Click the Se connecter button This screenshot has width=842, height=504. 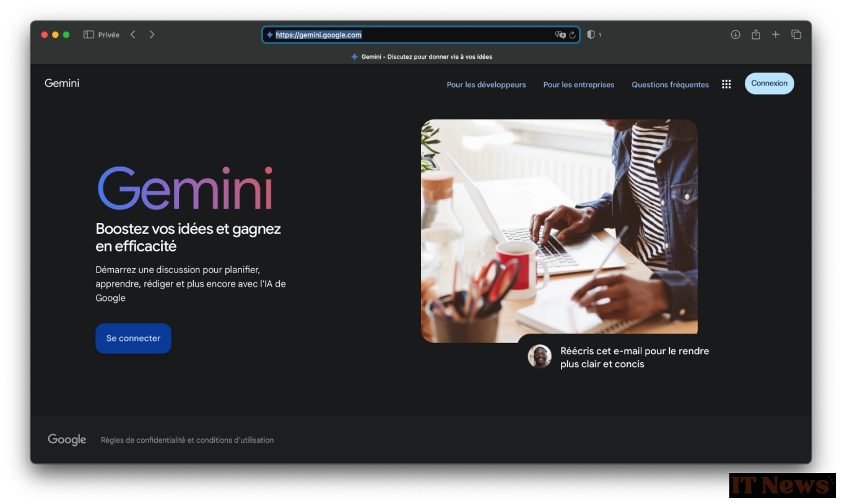pyautogui.click(x=133, y=339)
